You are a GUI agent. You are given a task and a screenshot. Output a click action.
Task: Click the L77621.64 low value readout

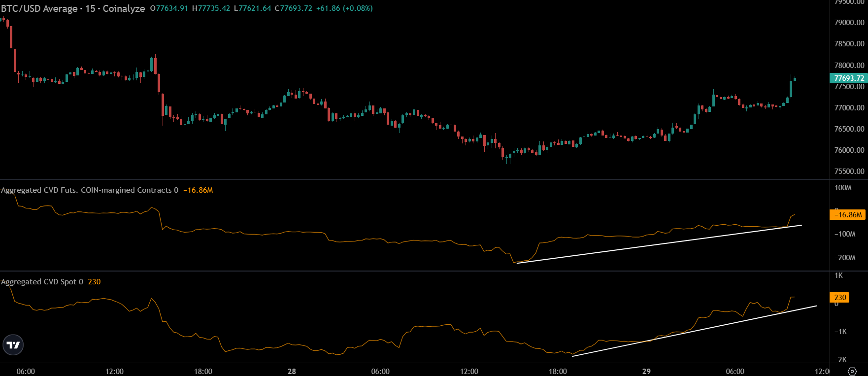[x=252, y=8]
